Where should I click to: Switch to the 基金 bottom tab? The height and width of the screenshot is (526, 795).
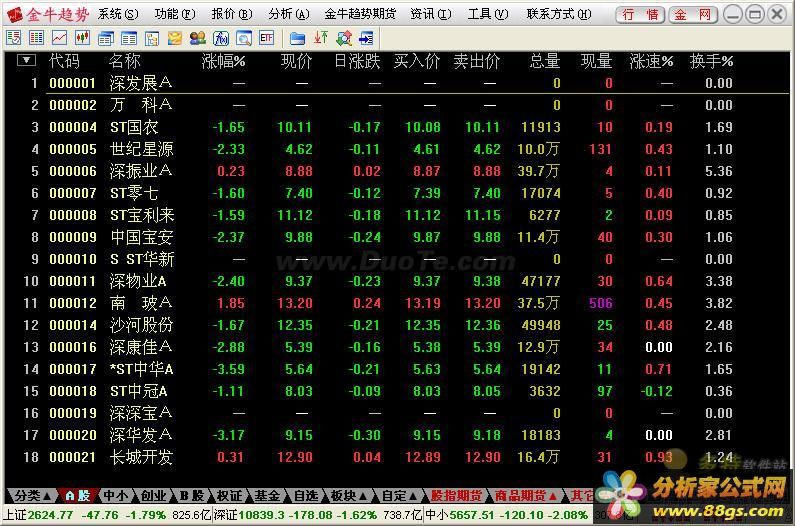pos(267,495)
